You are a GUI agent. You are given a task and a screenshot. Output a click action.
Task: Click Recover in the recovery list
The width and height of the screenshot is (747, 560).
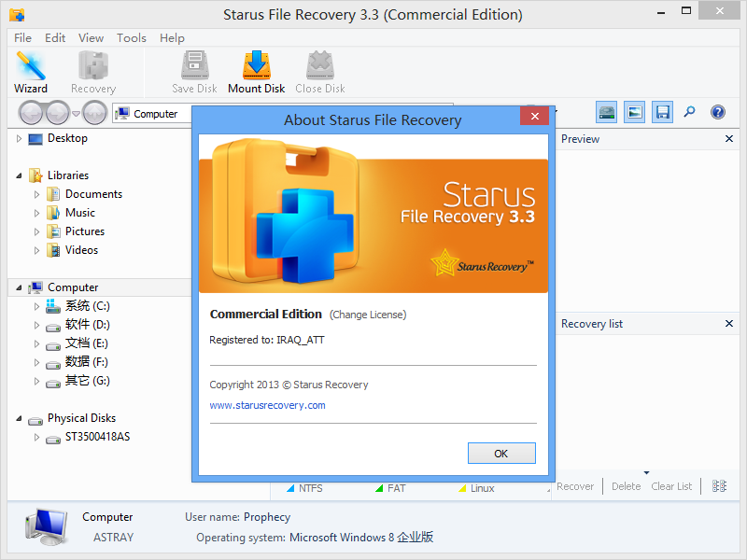coord(575,486)
